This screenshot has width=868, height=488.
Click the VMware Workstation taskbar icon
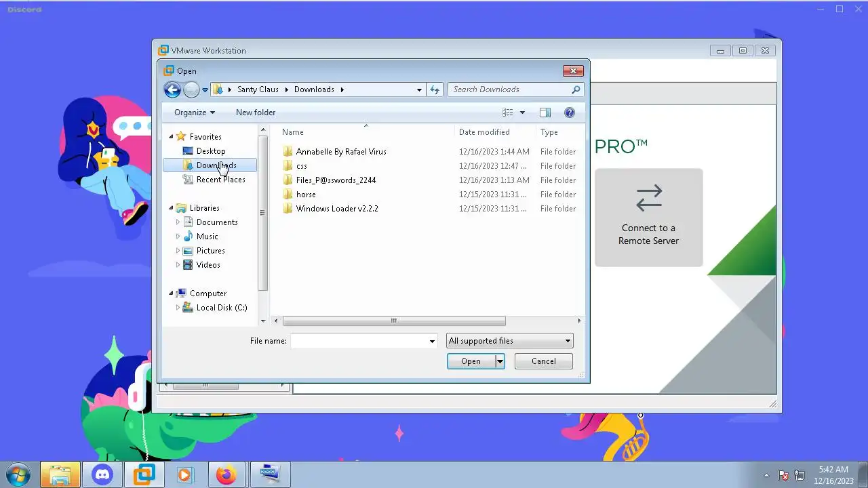tap(144, 474)
